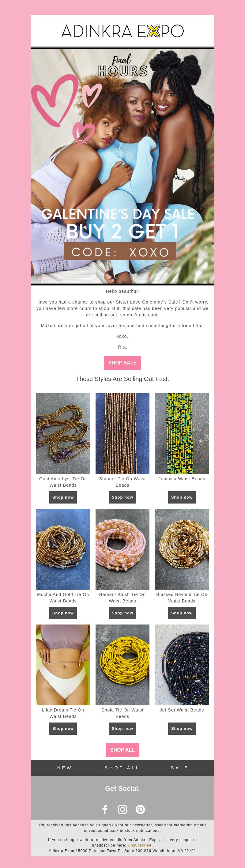Follow the Unsubscribe link

point(140,845)
